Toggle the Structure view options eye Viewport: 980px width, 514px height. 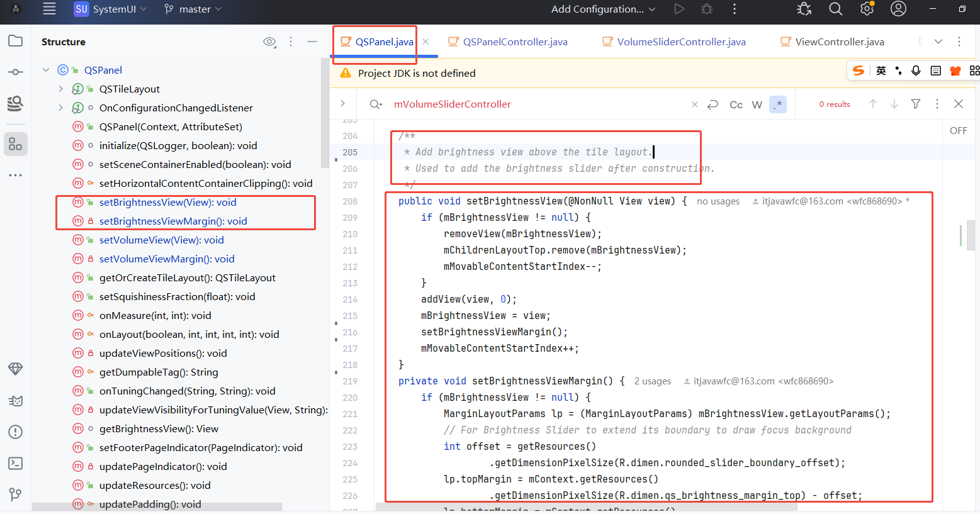coord(269,42)
